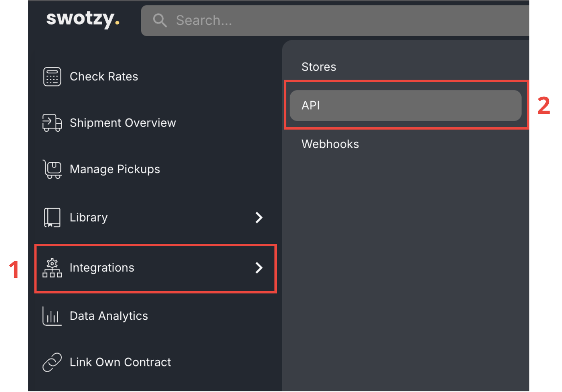The width and height of the screenshot is (562, 392).
Task: Click the Link Own Contract chain icon
Action: (52, 362)
